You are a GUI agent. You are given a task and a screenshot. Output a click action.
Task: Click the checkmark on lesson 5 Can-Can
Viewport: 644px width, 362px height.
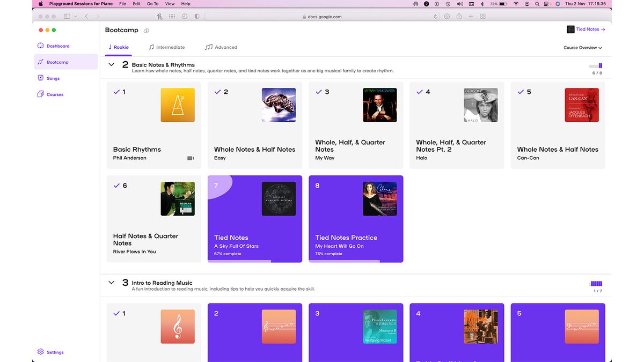click(x=521, y=92)
